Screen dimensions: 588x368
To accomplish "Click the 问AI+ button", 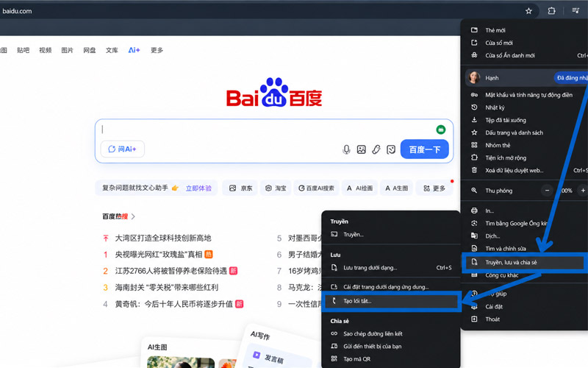I will click(x=122, y=149).
